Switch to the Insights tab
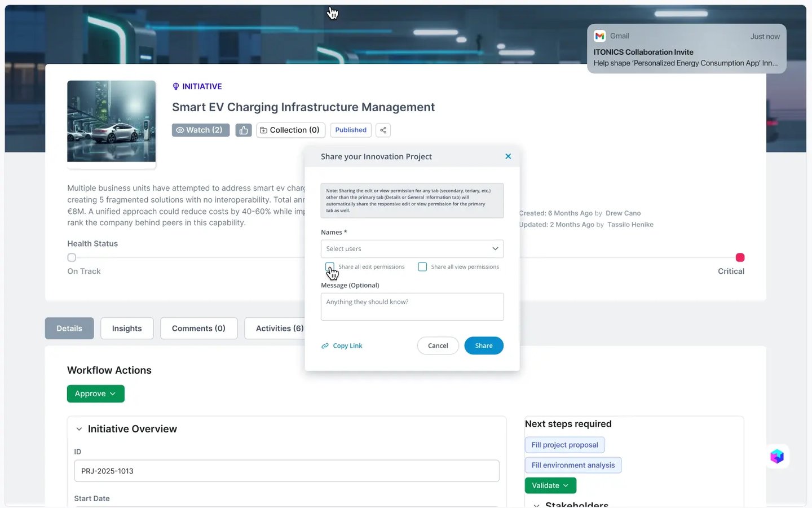 tap(127, 329)
